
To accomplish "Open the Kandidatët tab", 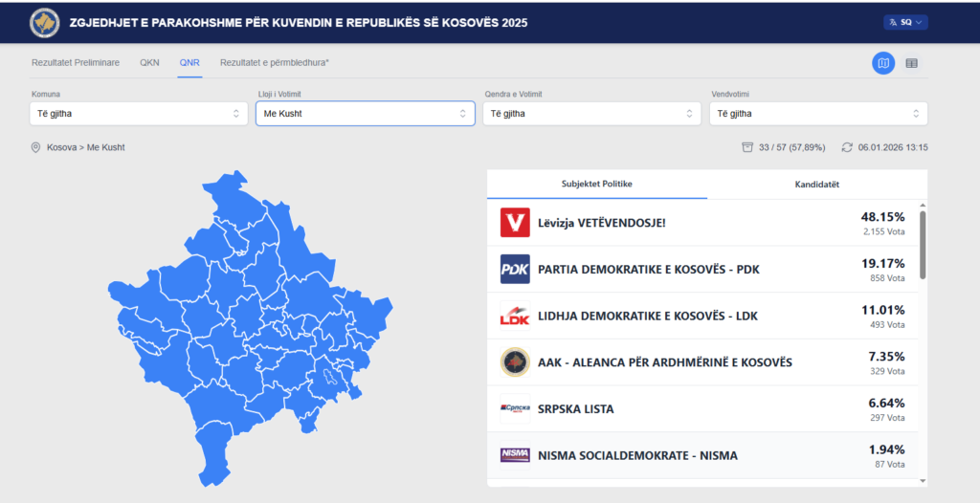I will [819, 184].
